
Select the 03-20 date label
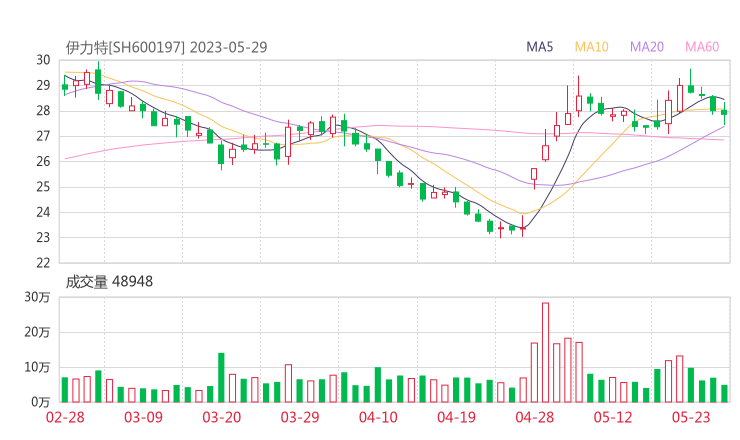tap(222, 417)
